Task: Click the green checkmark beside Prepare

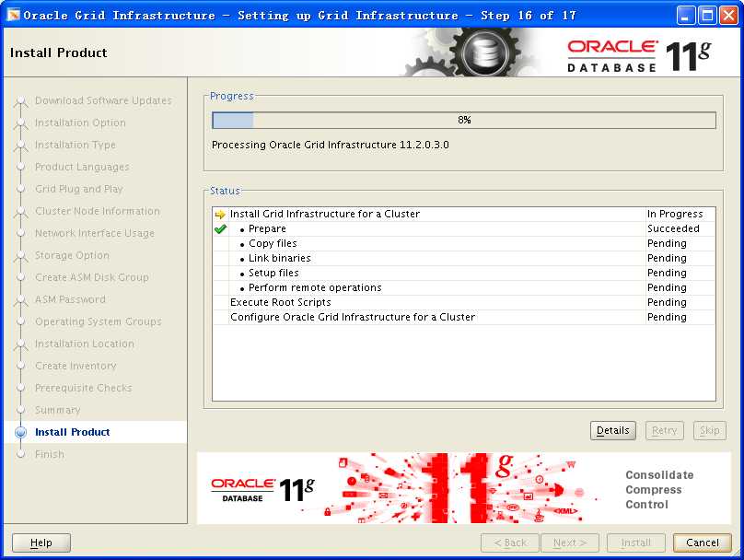Action: pyautogui.click(x=220, y=229)
